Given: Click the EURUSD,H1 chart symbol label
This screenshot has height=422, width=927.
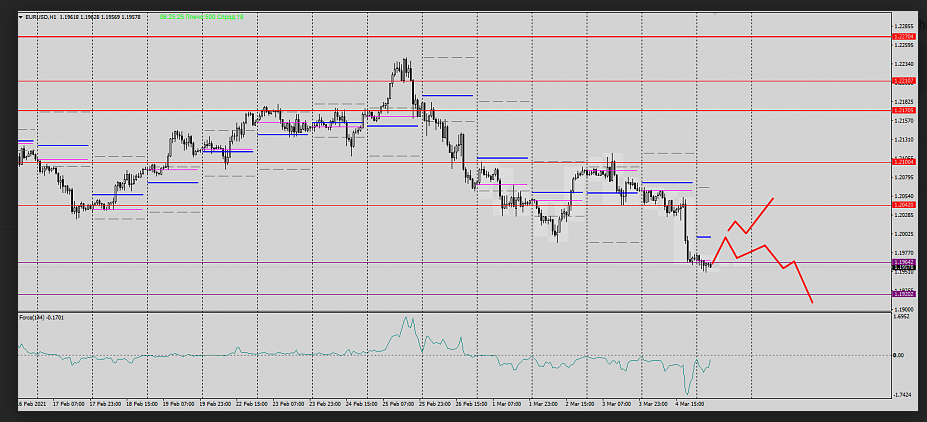Looking at the screenshot, I should 40,17.
